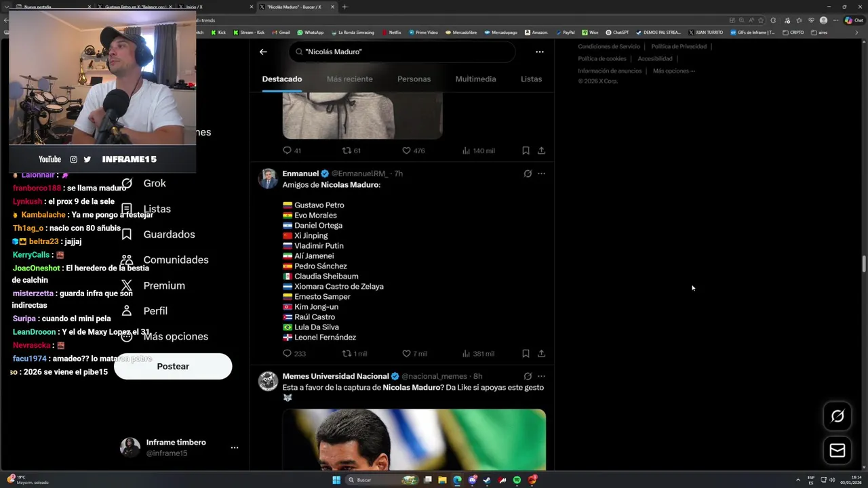The width and height of the screenshot is (868, 488).
Task: Click the "Nicolás Maduro" search field
Action: pos(401,52)
